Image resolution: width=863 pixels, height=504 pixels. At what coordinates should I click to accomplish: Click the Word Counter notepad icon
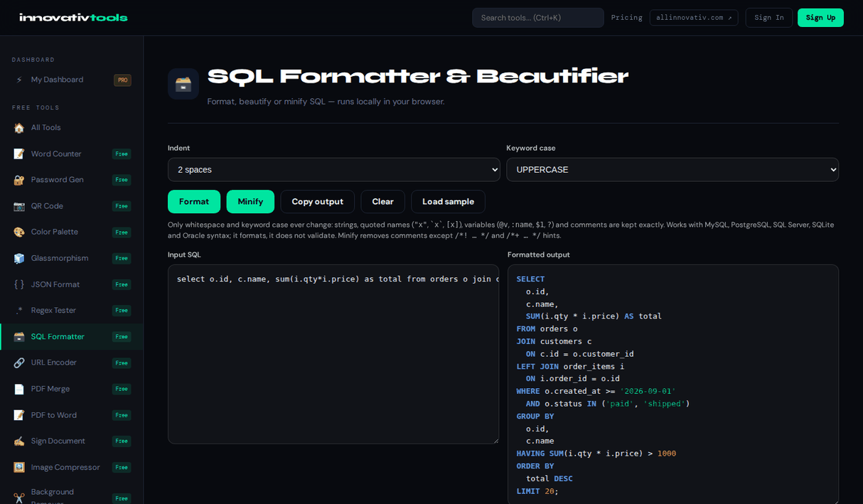(x=19, y=154)
